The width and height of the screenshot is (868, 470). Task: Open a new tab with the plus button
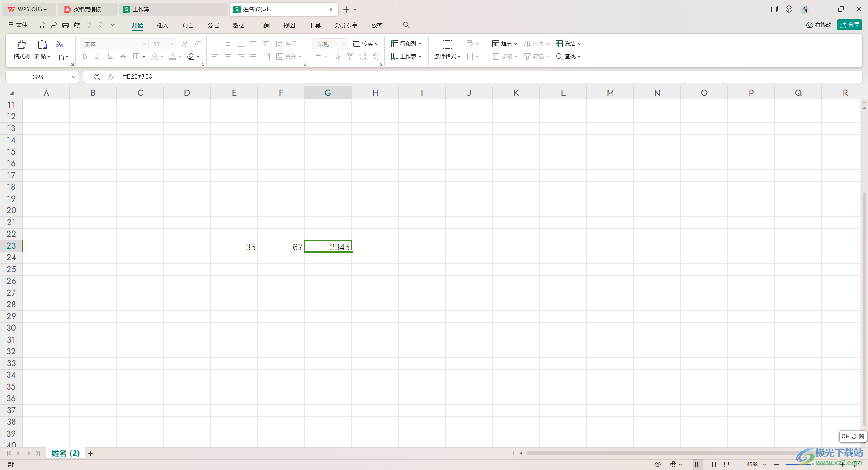coord(346,9)
